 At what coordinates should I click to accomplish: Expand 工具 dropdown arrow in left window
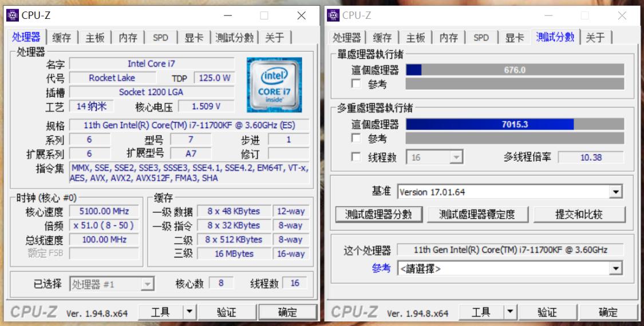(189, 312)
